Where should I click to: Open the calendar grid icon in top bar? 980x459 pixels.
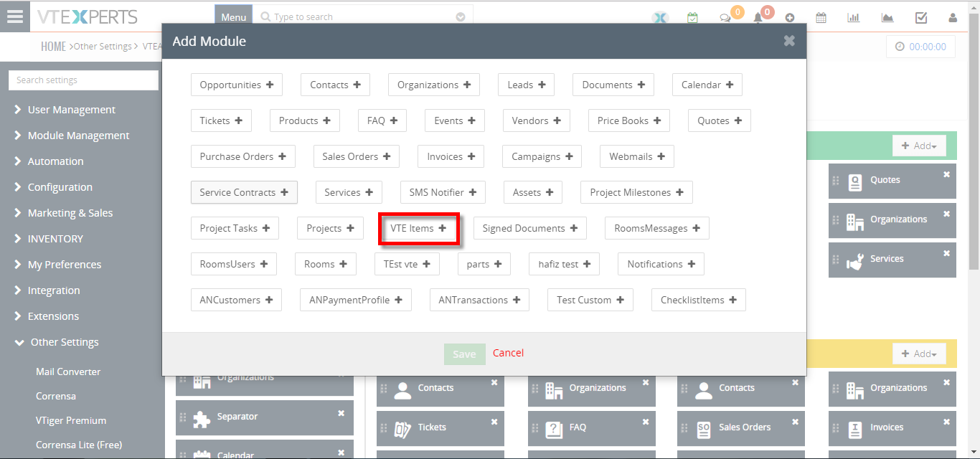point(821,18)
